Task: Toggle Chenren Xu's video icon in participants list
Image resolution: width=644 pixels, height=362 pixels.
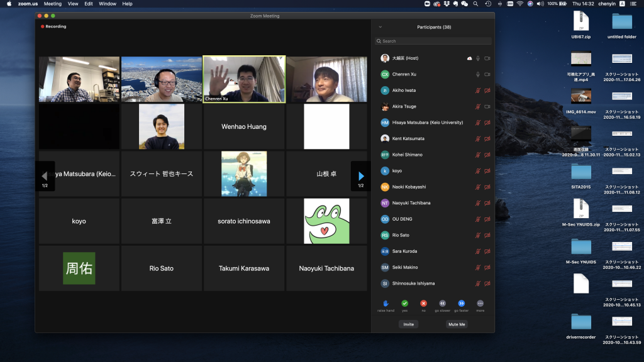Action: 487,74
